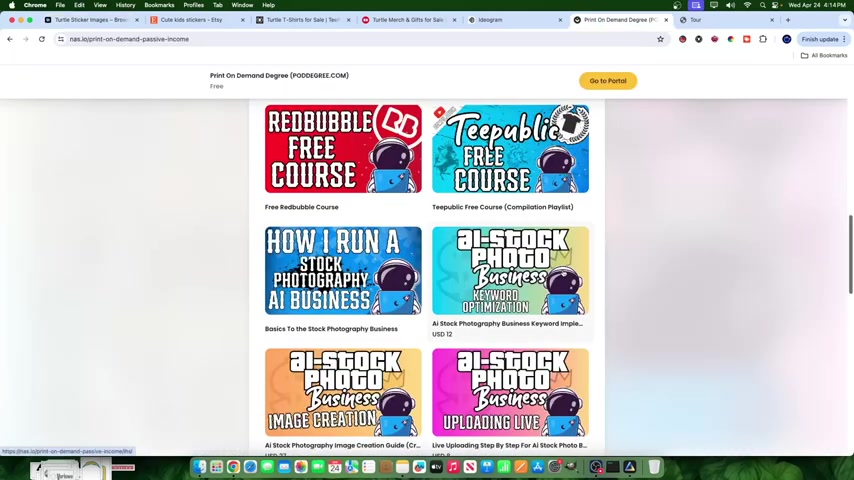Go back to the previous page

click(10, 39)
